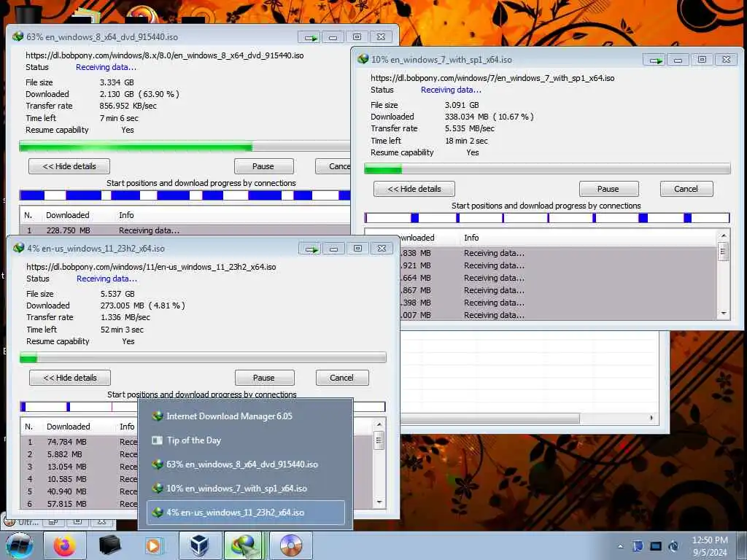Cancel the Windows 11 ISO download

pos(342,378)
